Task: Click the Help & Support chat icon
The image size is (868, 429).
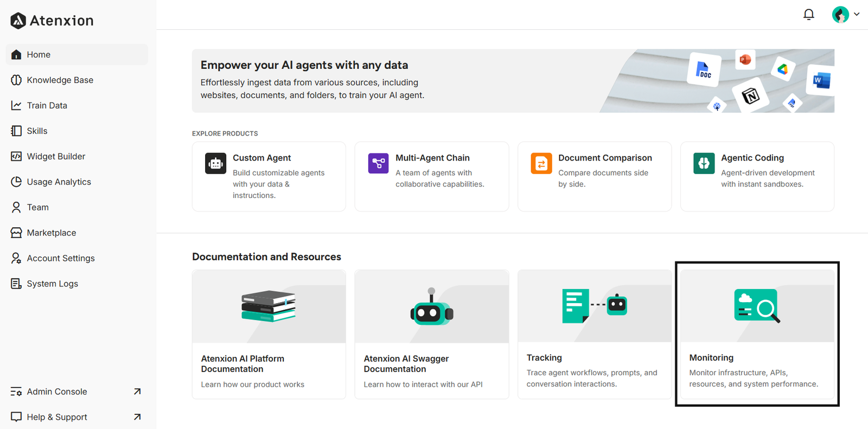Action: click(x=16, y=417)
